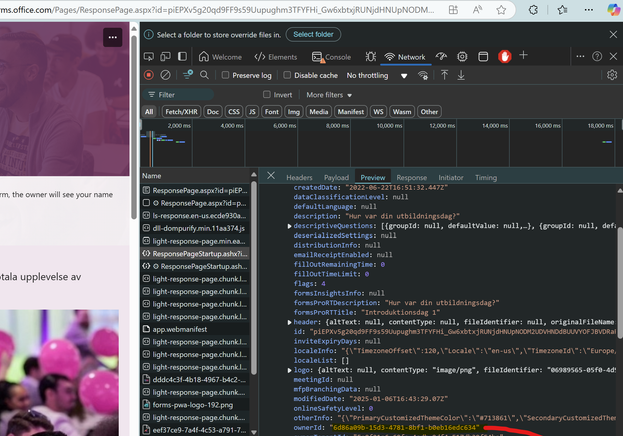Screen dimensions: 623x436
Task: Click the import HAR upload arrow
Action: (x=443, y=75)
